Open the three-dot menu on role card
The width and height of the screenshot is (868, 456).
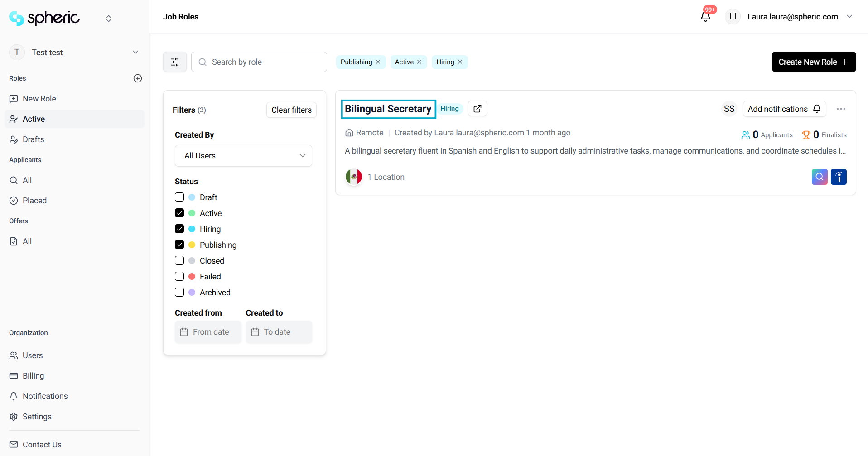click(x=841, y=109)
